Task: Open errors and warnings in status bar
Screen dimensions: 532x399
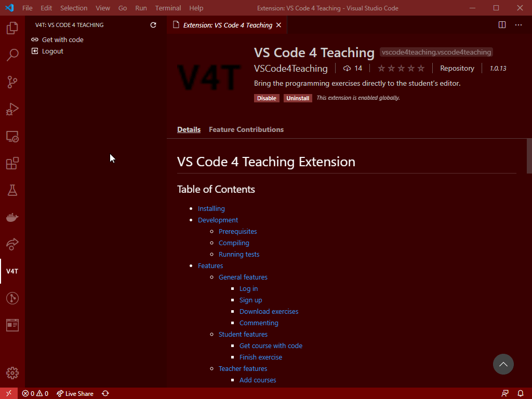Action: pos(35,393)
